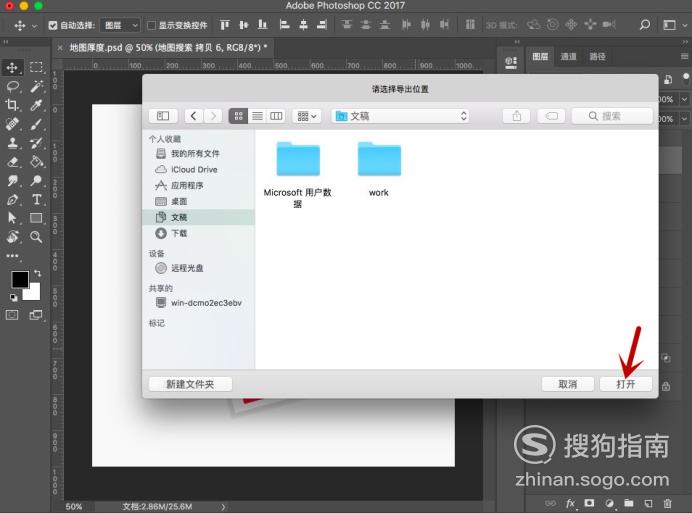Select the Crop tool
Image resolution: width=692 pixels, height=513 pixels.
12,105
